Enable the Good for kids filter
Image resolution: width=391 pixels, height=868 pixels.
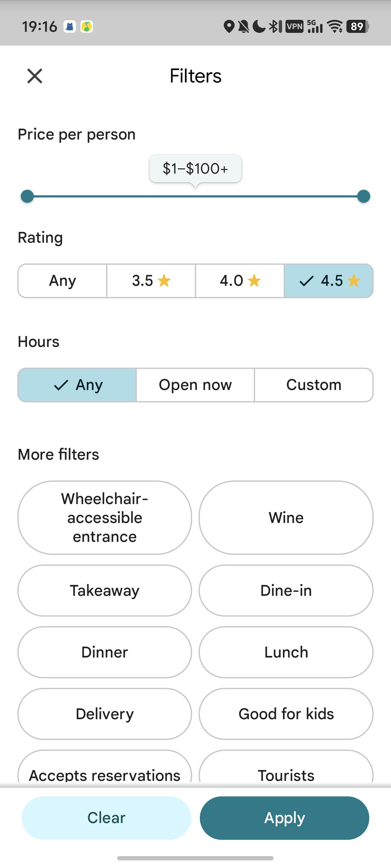286,714
